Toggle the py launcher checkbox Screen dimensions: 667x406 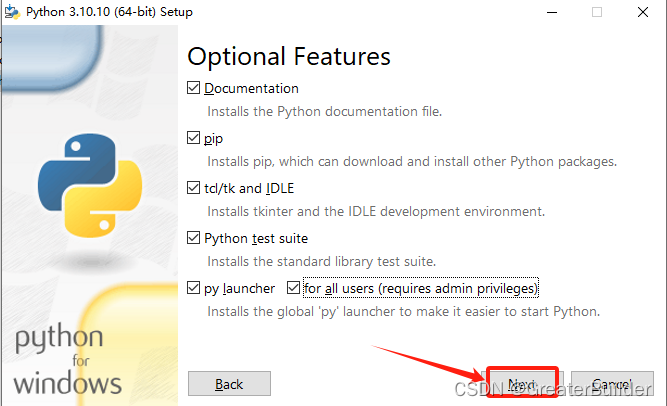coord(194,288)
